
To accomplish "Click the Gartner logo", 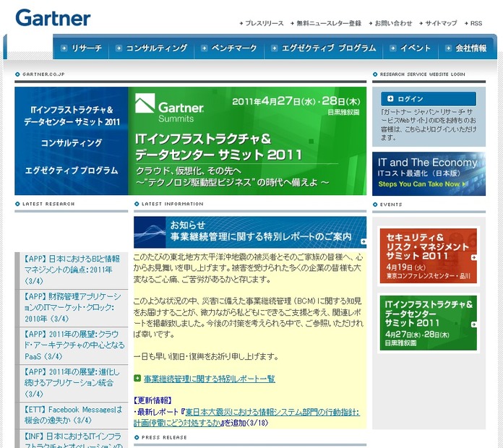I will (x=53, y=18).
